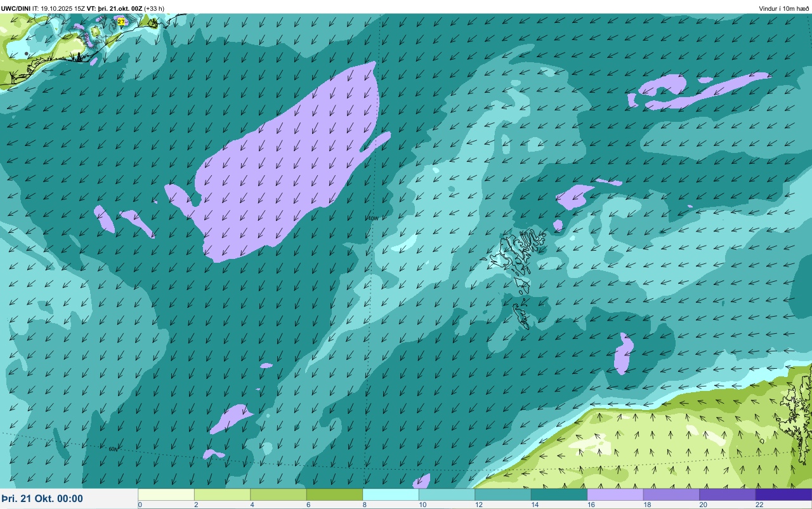Click legend value '8' below the scale
The image size is (812, 509).
(365, 505)
